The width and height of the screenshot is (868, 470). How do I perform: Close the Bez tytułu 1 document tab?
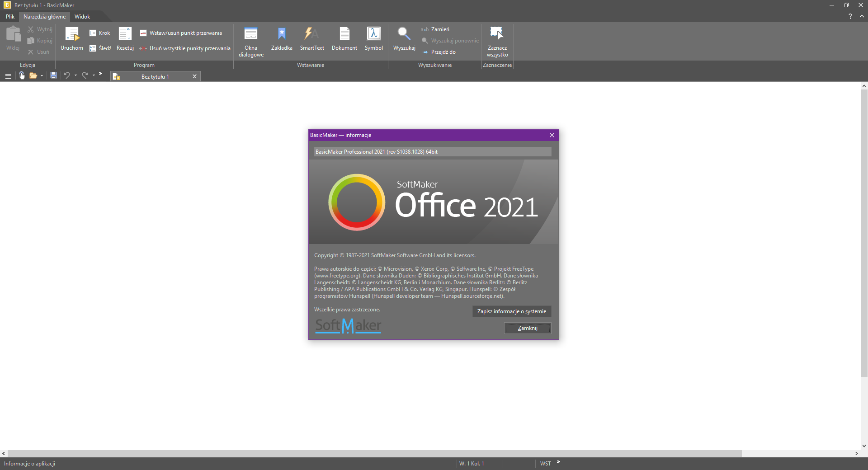[194, 76]
